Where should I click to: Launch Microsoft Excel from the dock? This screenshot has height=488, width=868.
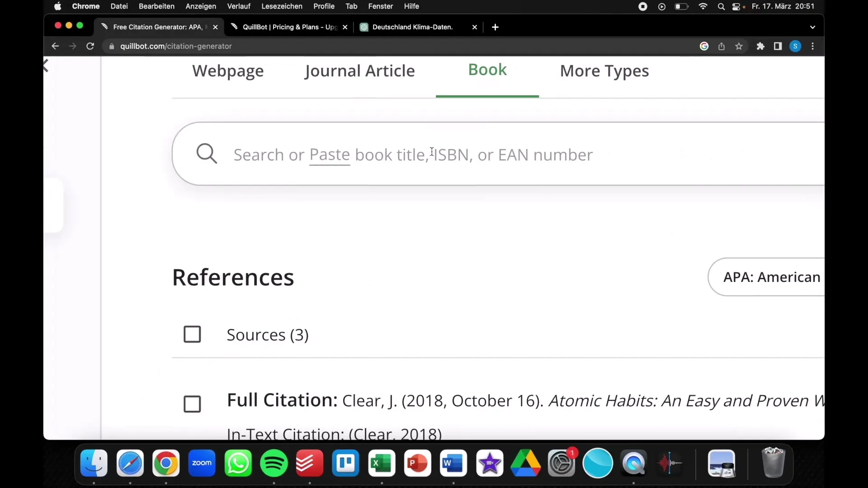pyautogui.click(x=382, y=463)
